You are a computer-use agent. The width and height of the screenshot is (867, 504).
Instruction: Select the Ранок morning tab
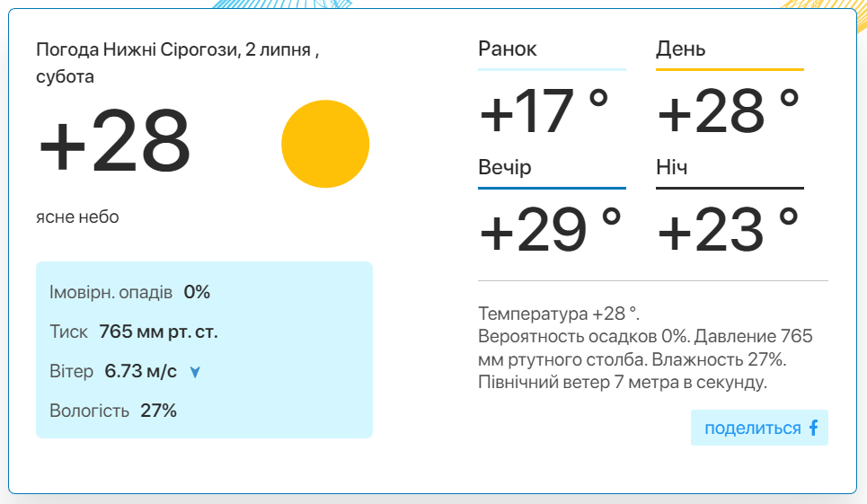pos(507,49)
